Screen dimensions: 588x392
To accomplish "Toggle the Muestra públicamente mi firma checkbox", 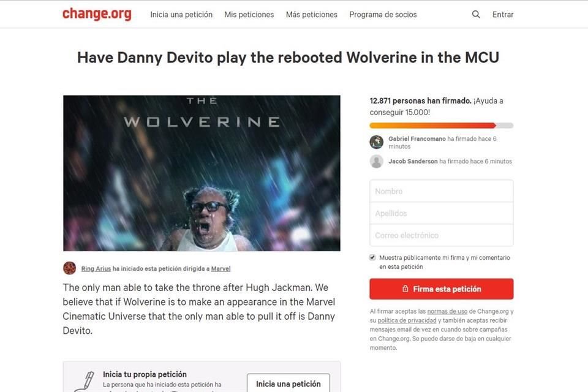I will coord(372,257).
